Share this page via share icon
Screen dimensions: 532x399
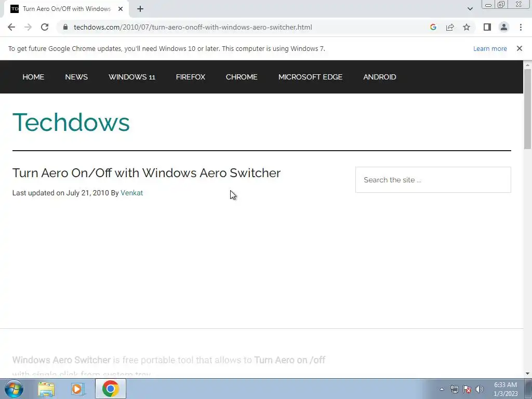click(450, 27)
